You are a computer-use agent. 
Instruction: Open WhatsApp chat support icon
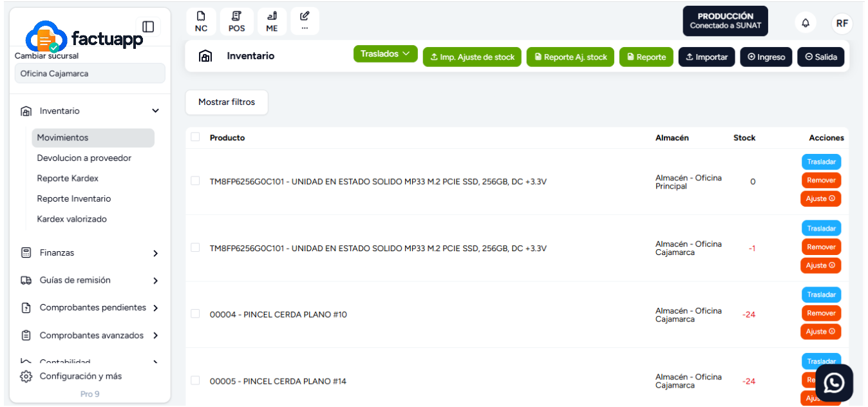tap(834, 383)
